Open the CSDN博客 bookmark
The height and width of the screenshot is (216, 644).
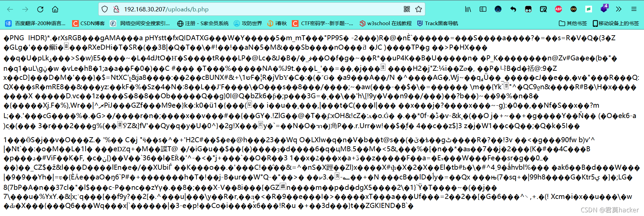pos(89,23)
